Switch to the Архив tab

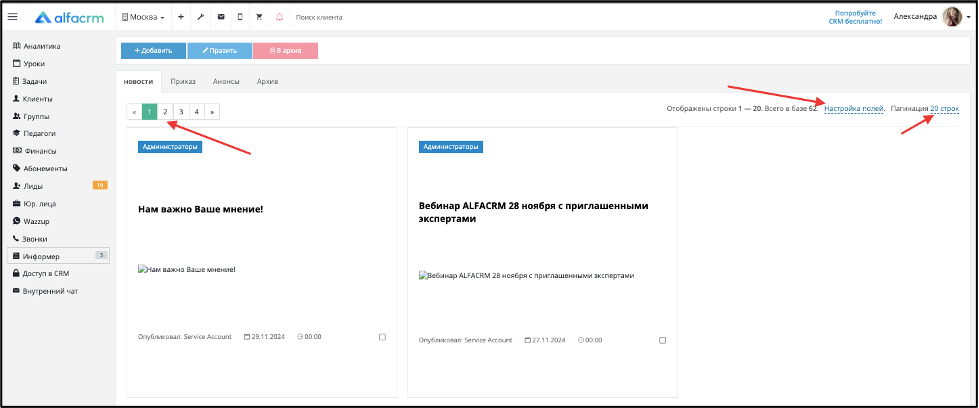click(x=267, y=82)
